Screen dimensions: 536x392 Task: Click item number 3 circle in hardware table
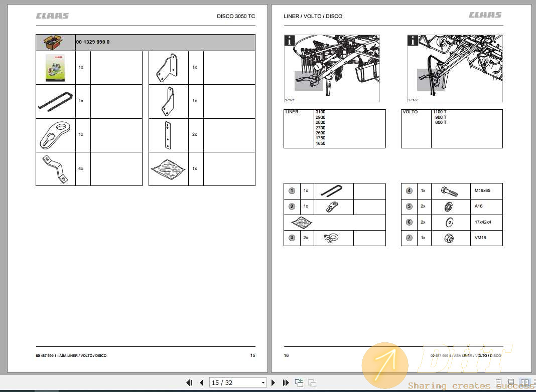pyautogui.click(x=292, y=237)
